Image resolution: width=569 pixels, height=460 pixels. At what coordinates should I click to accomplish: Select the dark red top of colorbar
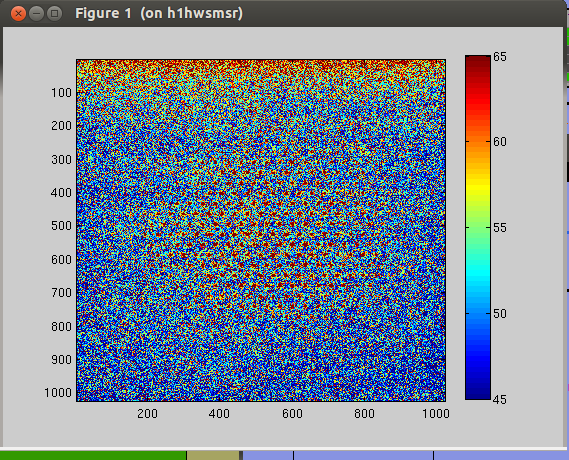[x=478, y=63]
